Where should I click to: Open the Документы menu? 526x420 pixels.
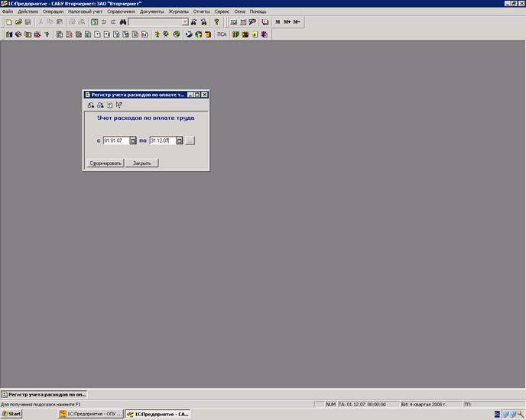click(151, 11)
